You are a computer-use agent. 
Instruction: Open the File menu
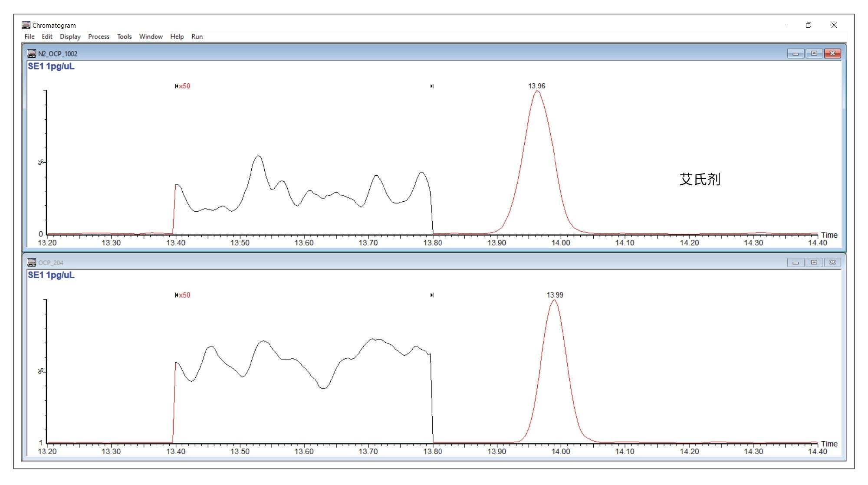(29, 36)
